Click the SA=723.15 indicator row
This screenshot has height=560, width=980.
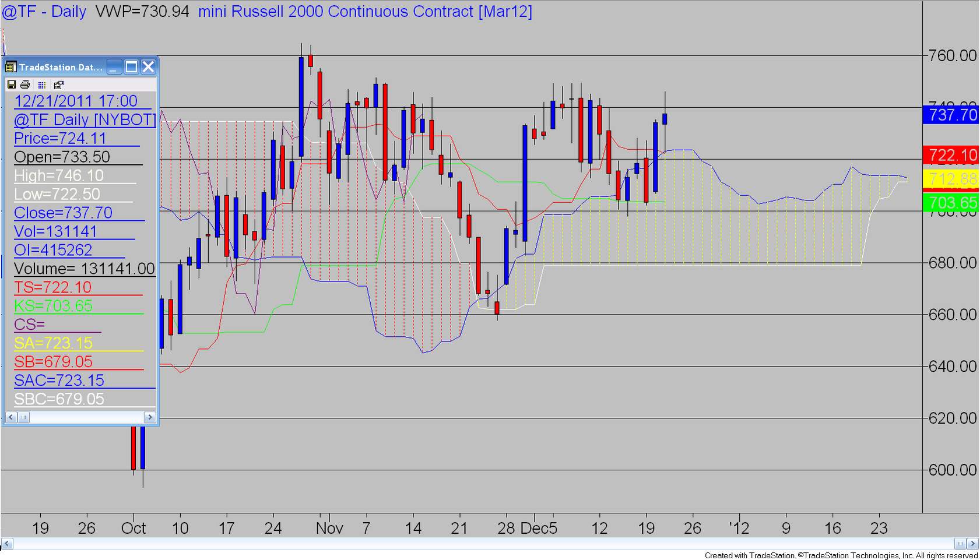tap(53, 343)
